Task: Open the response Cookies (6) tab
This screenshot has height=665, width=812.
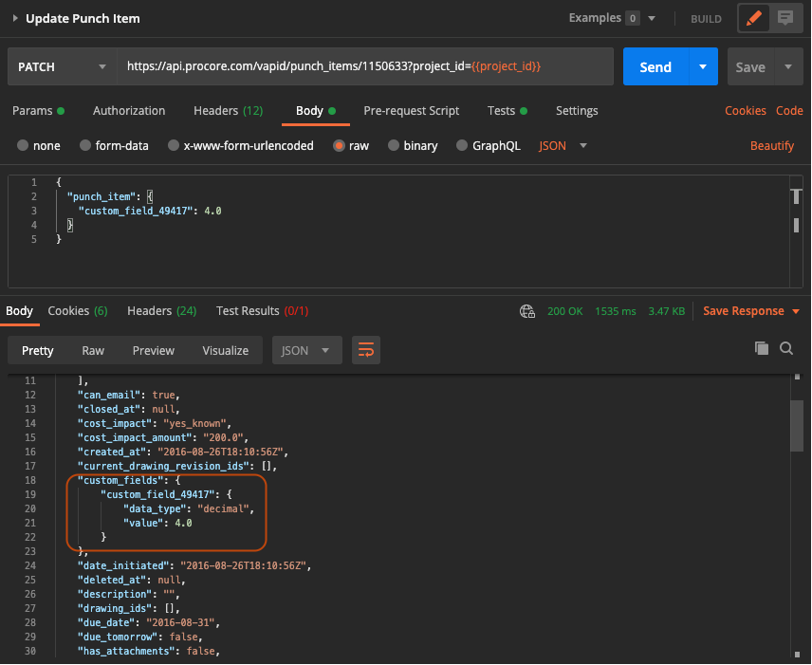Action: tap(78, 311)
